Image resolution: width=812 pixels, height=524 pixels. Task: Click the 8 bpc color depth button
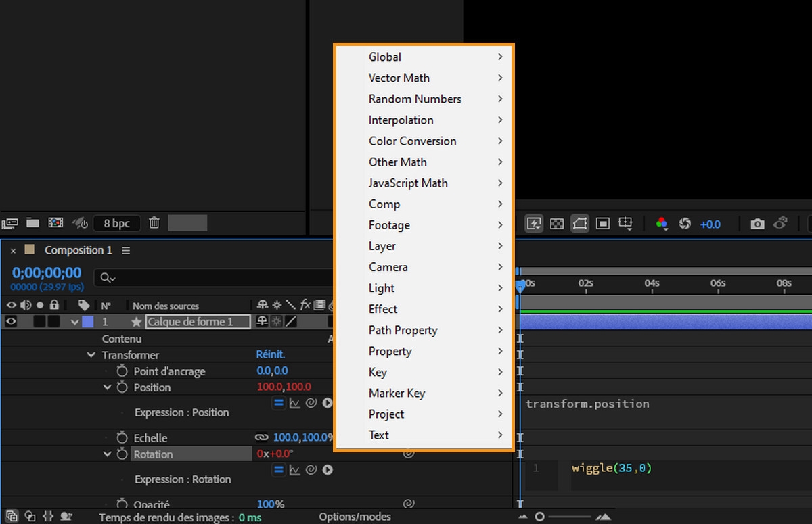[x=116, y=223]
